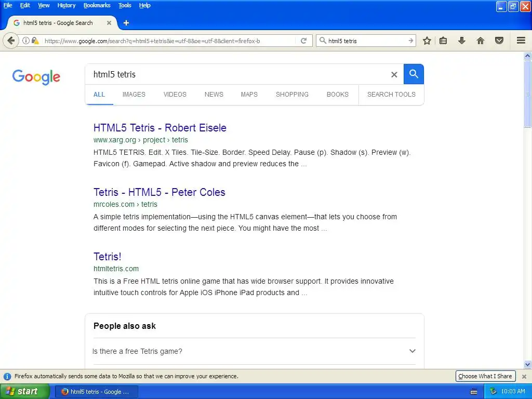Dismiss the Firefox data notification bar
The width and height of the screenshot is (532, 399).
pos(524,376)
